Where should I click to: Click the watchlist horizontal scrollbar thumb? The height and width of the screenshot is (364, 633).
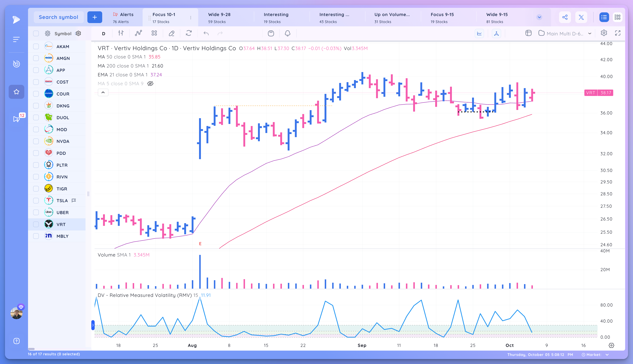pyautogui.click(x=31, y=349)
